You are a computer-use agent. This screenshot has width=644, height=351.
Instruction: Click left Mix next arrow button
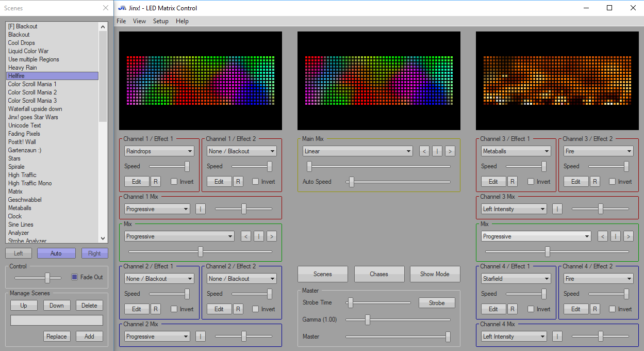point(272,236)
